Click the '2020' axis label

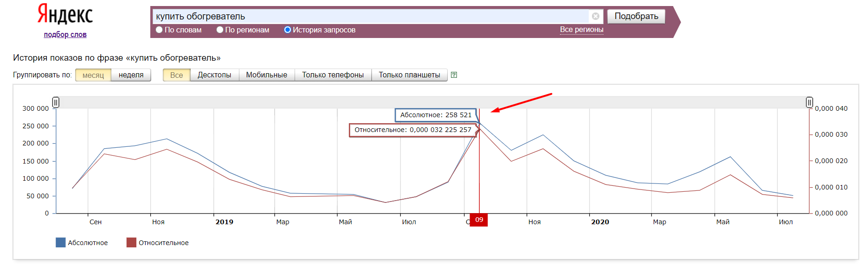(600, 222)
